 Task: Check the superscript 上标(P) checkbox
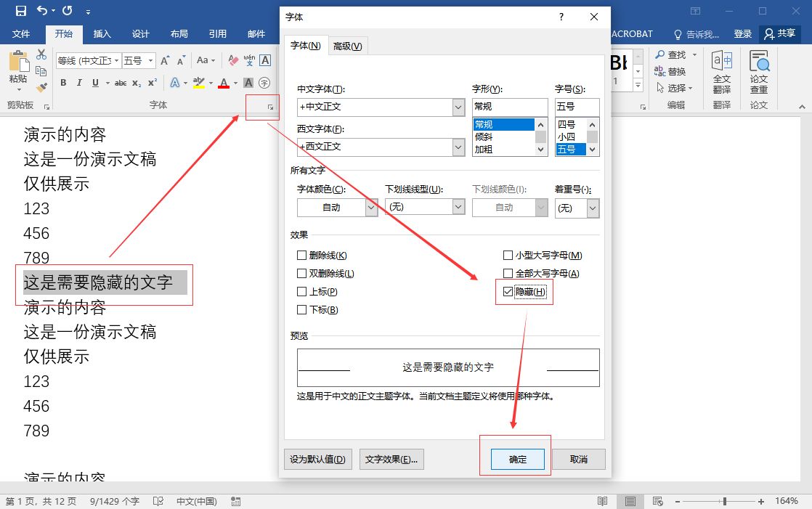pyautogui.click(x=302, y=291)
